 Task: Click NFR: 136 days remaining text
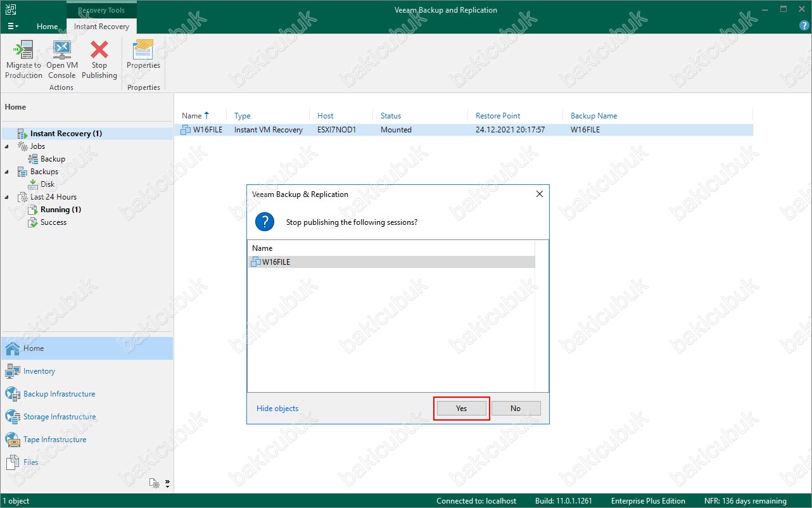coord(745,501)
